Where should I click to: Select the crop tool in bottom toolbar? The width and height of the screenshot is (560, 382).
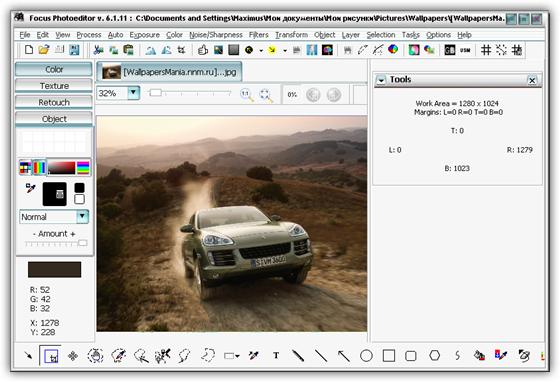coord(51,356)
